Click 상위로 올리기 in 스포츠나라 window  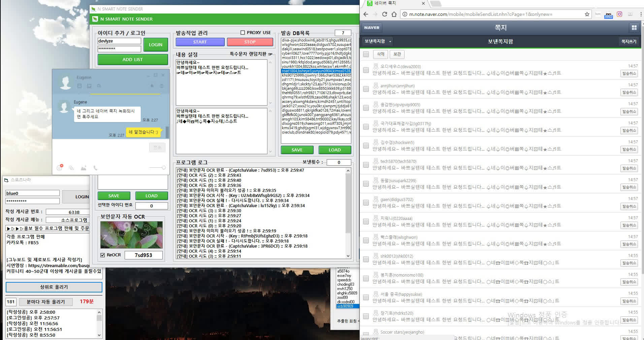(x=54, y=287)
